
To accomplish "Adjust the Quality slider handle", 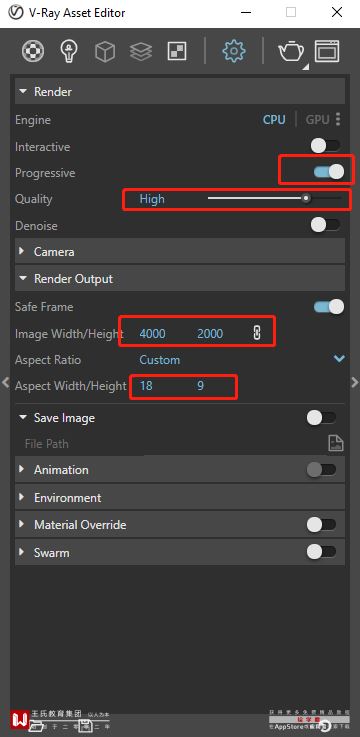I will pyautogui.click(x=306, y=198).
